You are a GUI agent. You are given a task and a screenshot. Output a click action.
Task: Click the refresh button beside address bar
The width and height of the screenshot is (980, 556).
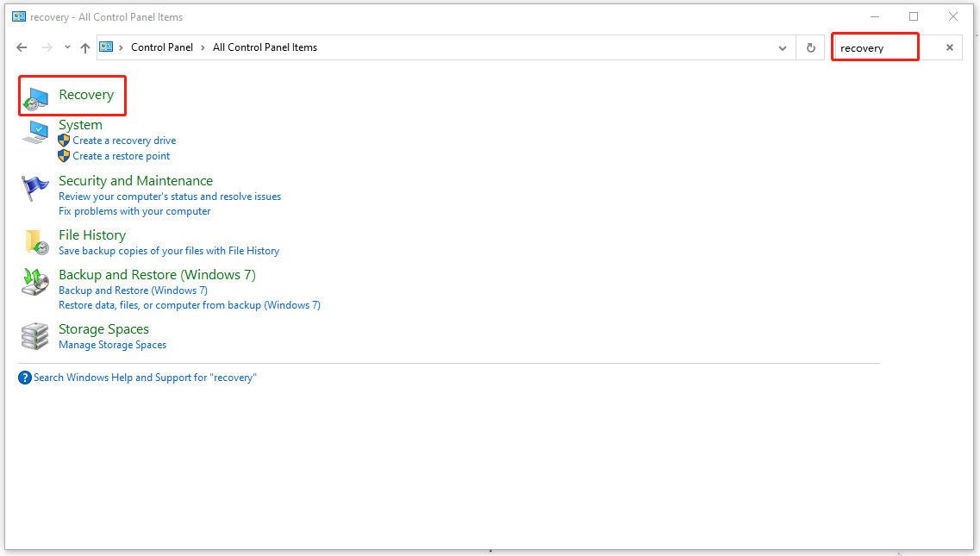810,48
